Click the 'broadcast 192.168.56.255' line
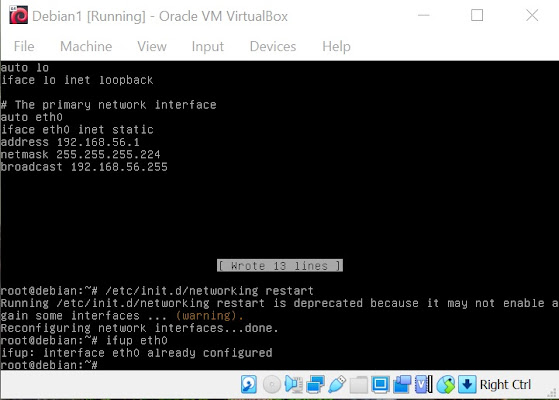 point(84,167)
